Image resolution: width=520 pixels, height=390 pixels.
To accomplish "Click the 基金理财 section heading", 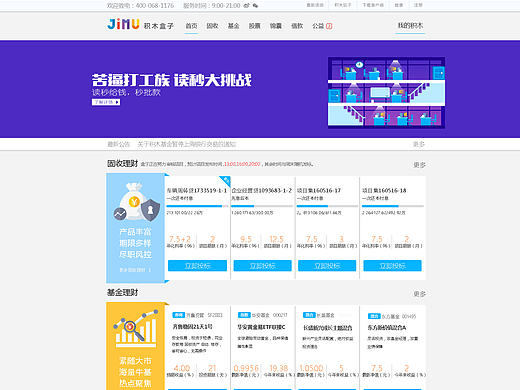I will pyautogui.click(x=122, y=292).
